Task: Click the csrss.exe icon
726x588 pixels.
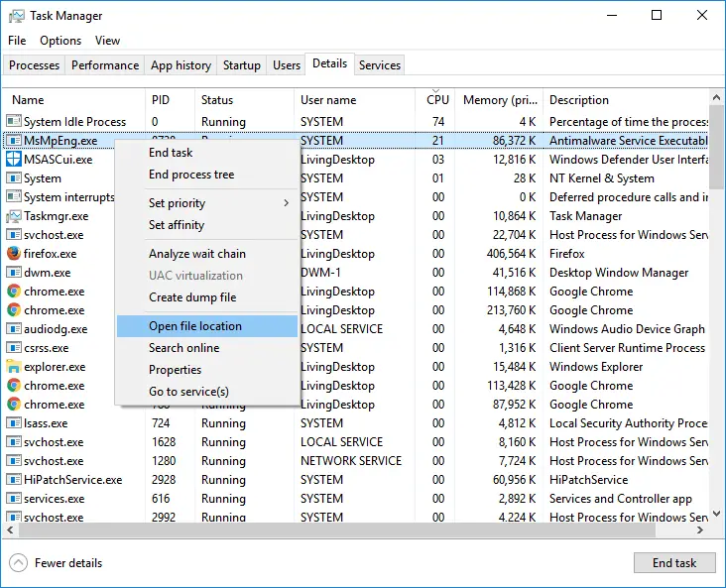Action: point(14,348)
